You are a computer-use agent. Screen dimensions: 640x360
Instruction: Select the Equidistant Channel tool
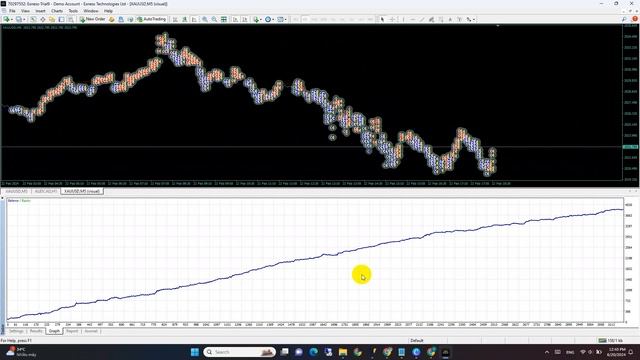coord(431,19)
